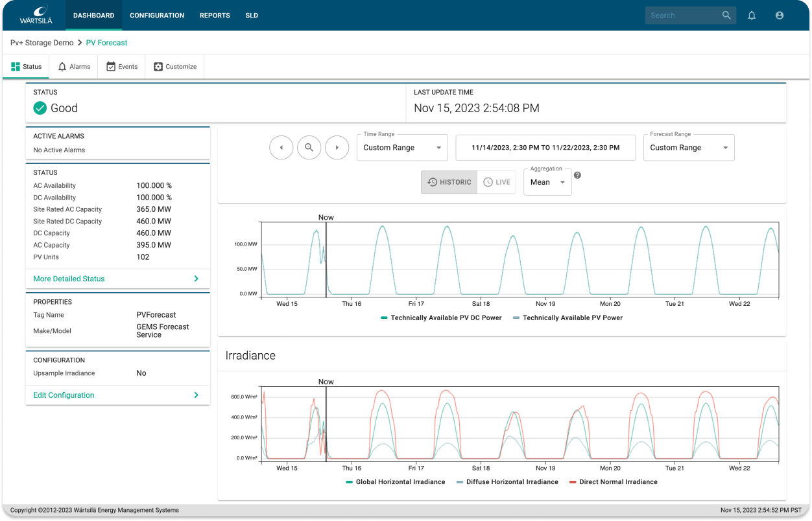Image resolution: width=812 pixels, height=521 pixels.
Task: Click the custom date range field
Action: tap(545, 147)
